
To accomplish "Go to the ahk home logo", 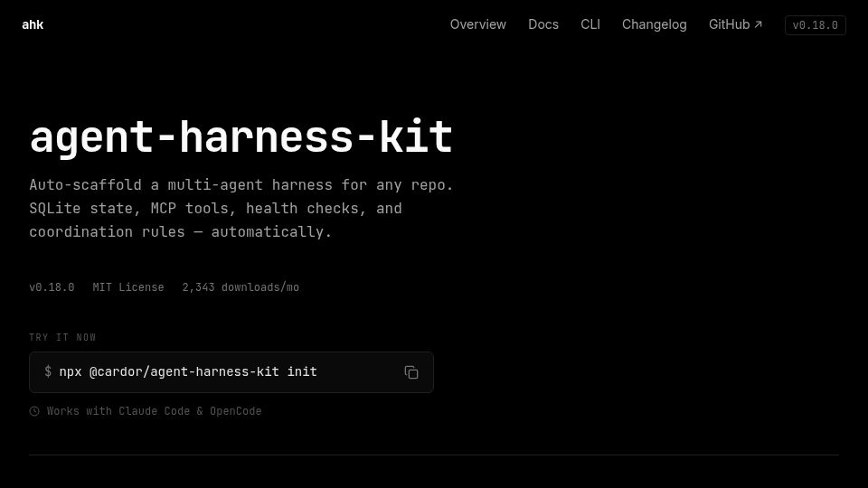I will click(x=33, y=24).
